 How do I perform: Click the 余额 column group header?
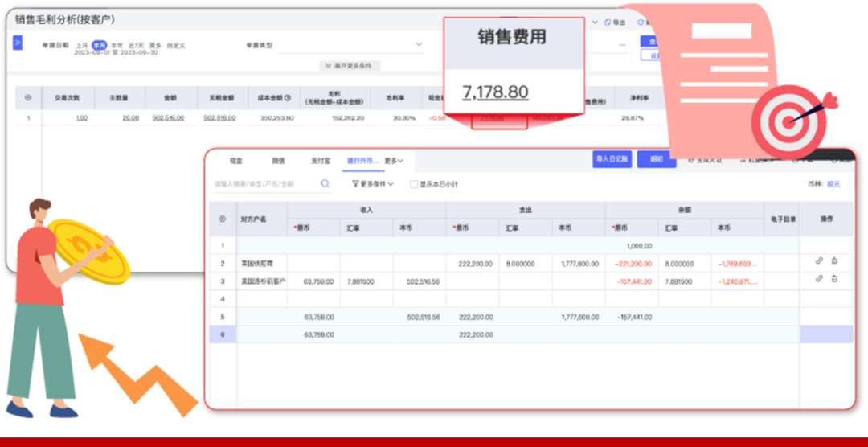coord(684,211)
